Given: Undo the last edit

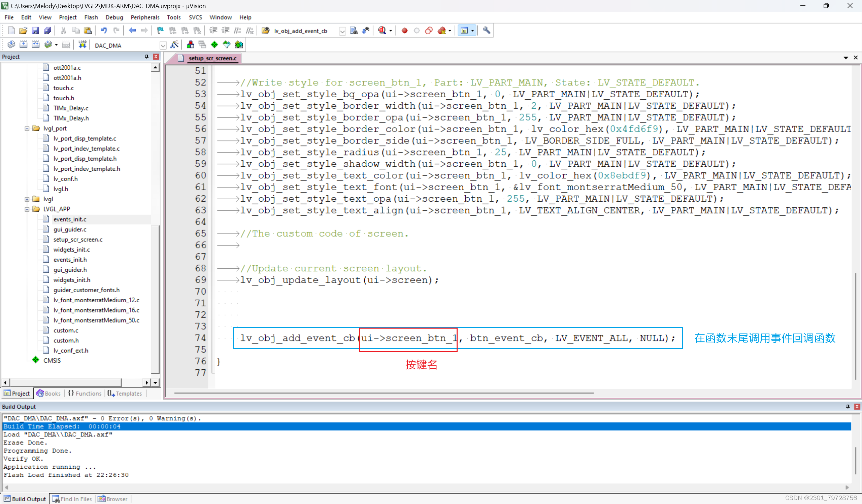Looking at the screenshot, I should pos(104,30).
